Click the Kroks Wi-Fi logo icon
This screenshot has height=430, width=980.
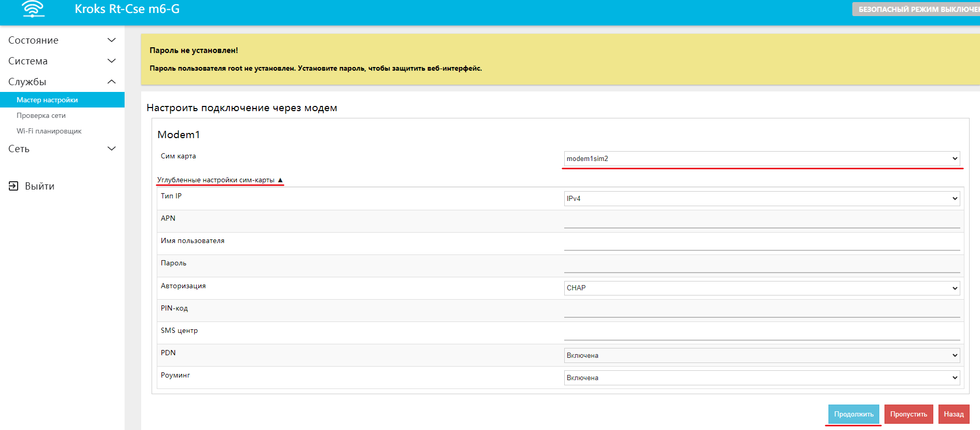pos(33,9)
